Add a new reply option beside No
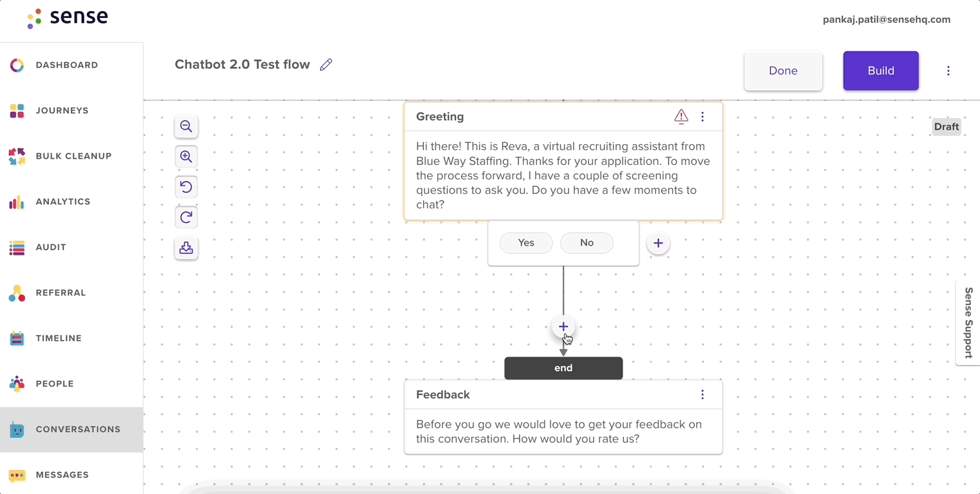The image size is (980, 494). coord(658,243)
